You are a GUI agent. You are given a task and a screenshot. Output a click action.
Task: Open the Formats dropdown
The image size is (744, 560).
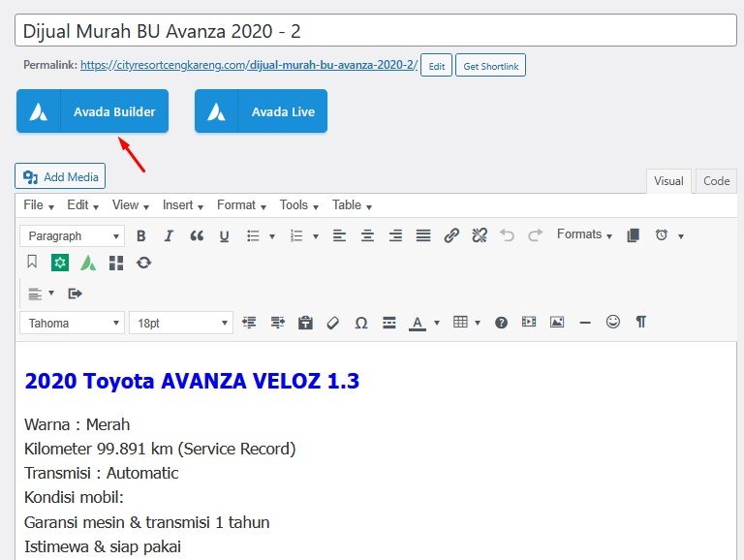584,234
